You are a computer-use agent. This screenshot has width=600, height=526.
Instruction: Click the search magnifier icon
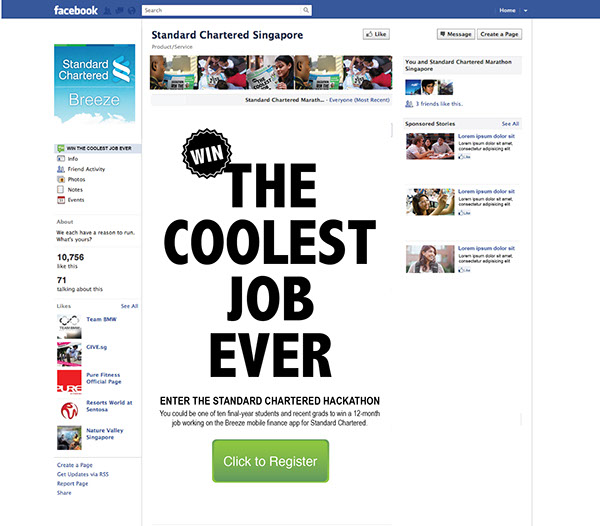(x=306, y=10)
